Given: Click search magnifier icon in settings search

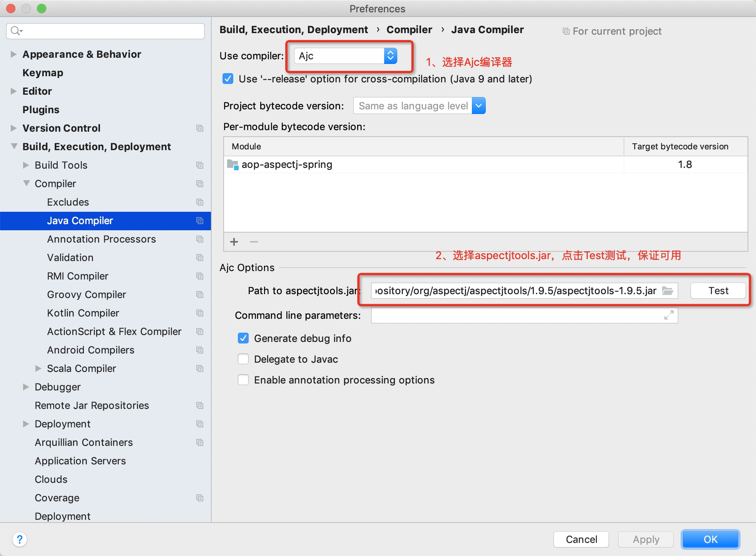Looking at the screenshot, I should (16, 31).
